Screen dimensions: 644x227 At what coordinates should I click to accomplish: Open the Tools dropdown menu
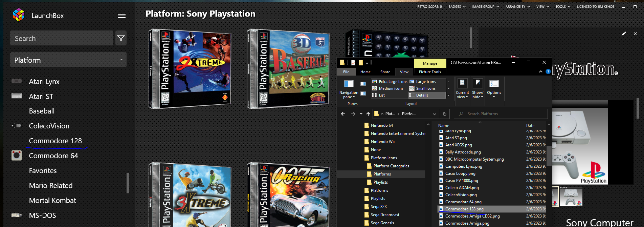tap(563, 6)
